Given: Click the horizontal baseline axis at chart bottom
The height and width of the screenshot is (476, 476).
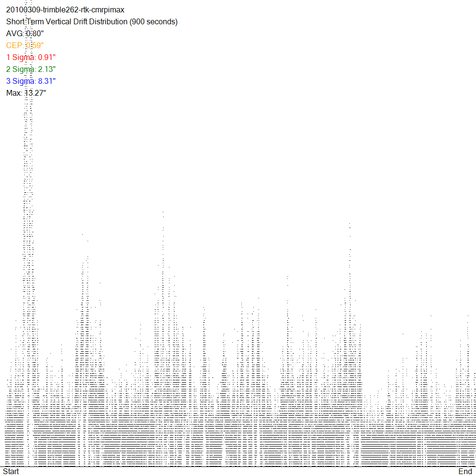Looking at the screenshot, I should [238, 466].
